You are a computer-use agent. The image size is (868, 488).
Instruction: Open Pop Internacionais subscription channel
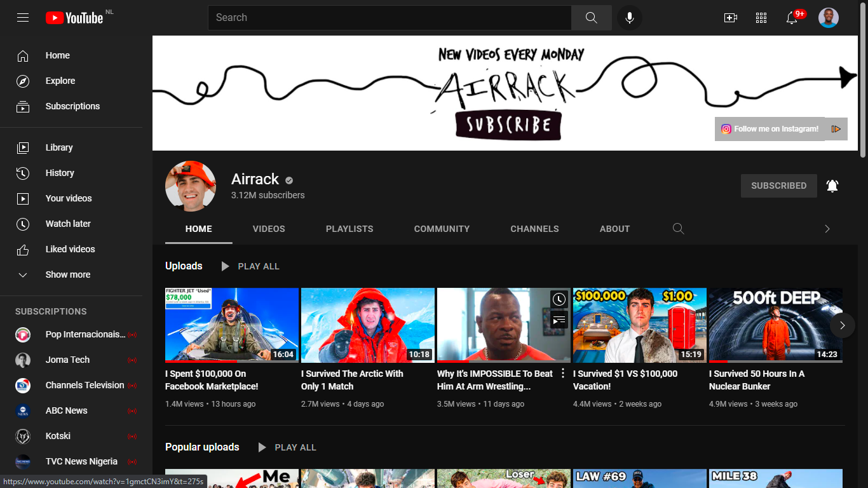click(71, 334)
